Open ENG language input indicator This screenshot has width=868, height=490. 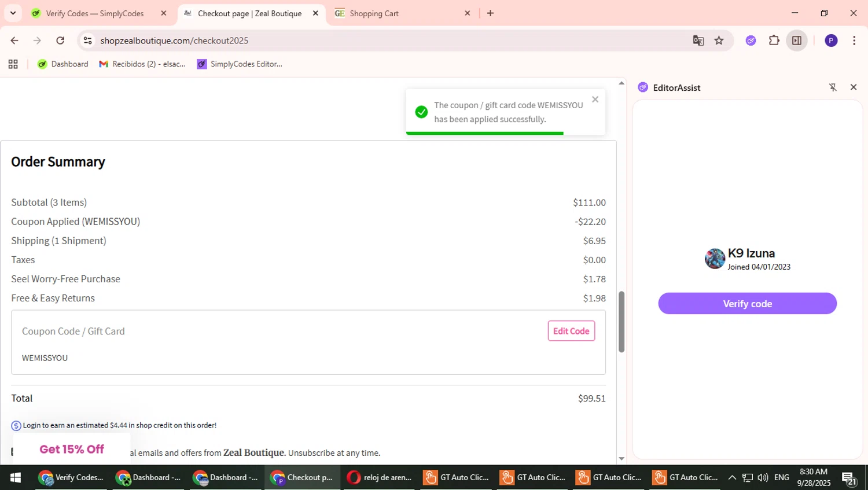tap(782, 478)
